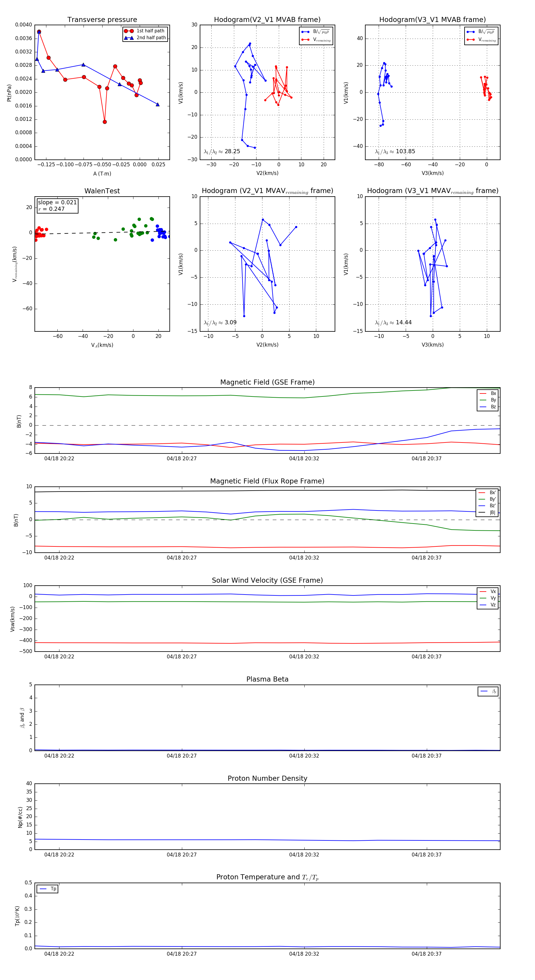Click the rightmost blue triangle in Transverse pressure plot
The width and height of the screenshot is (535, 980).
[x=158, y=104]
